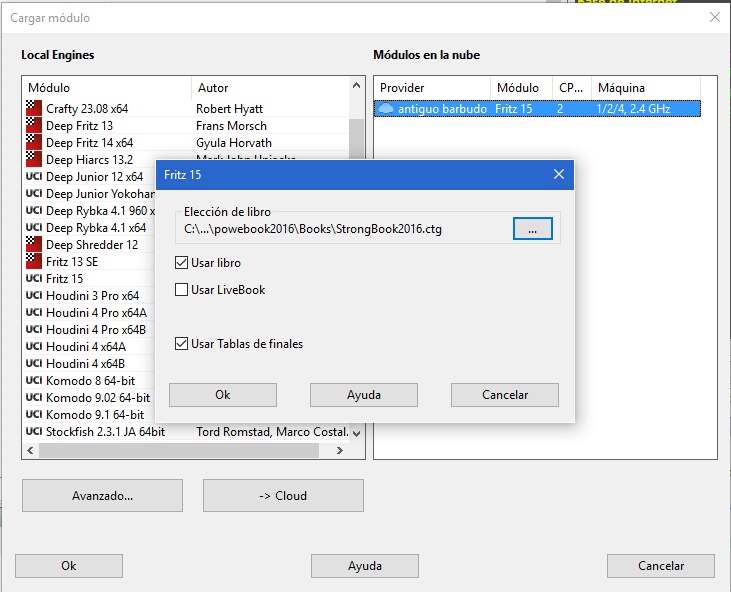
Task: Enable the Usar LiveBook checkbox
Action: pos(181,290)
